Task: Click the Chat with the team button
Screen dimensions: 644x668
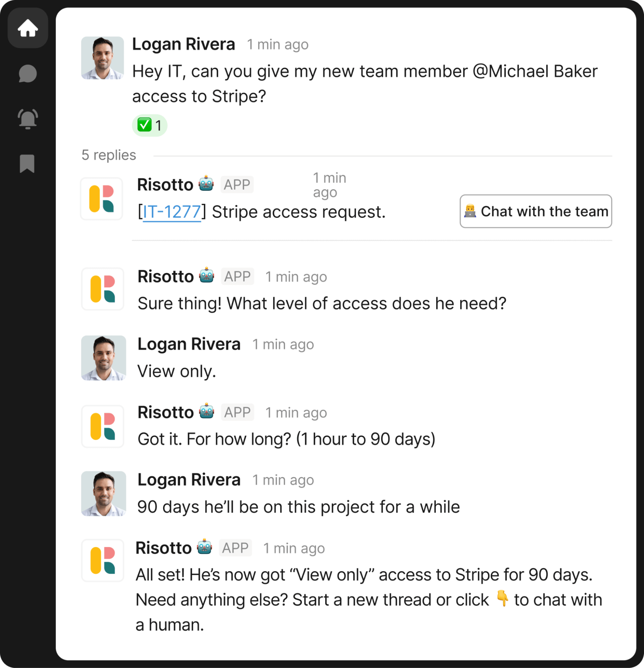Action: [536, 211]
